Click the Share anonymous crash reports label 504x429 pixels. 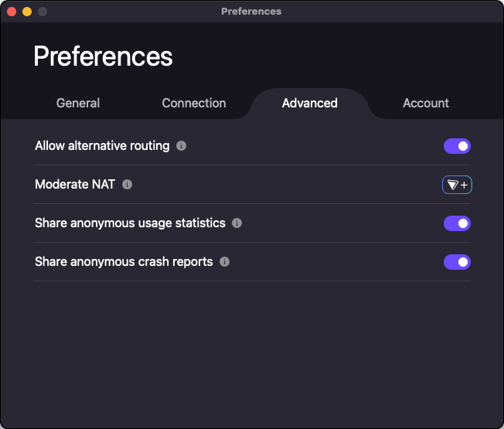[124, 262]
